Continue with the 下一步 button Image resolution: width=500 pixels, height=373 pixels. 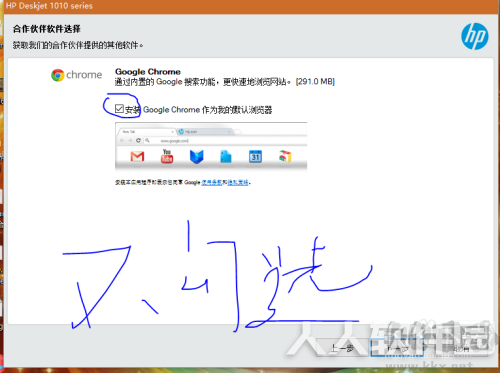(x=397, y=348)
